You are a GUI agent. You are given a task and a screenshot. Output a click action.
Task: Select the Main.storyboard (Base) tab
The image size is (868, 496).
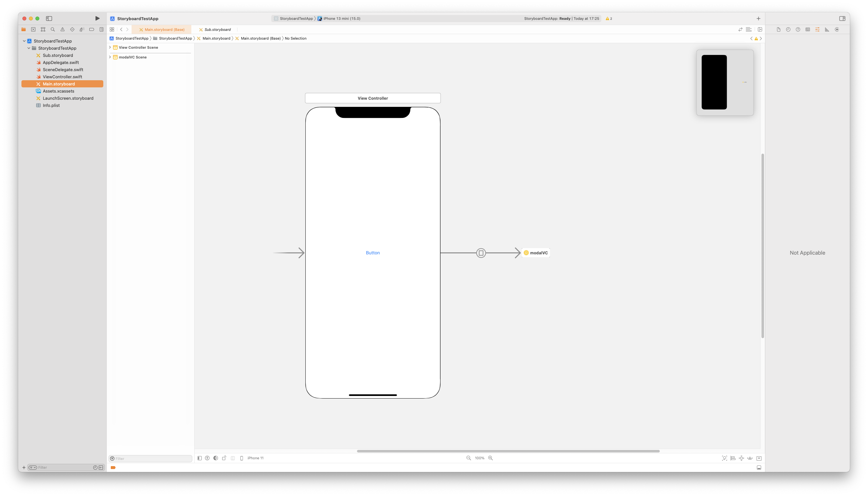point(164,30)
